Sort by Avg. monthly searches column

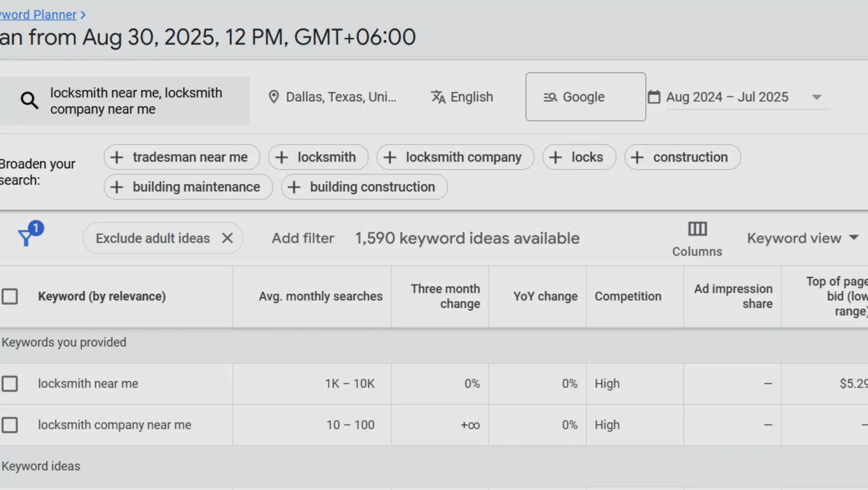(x=320, y=296)
